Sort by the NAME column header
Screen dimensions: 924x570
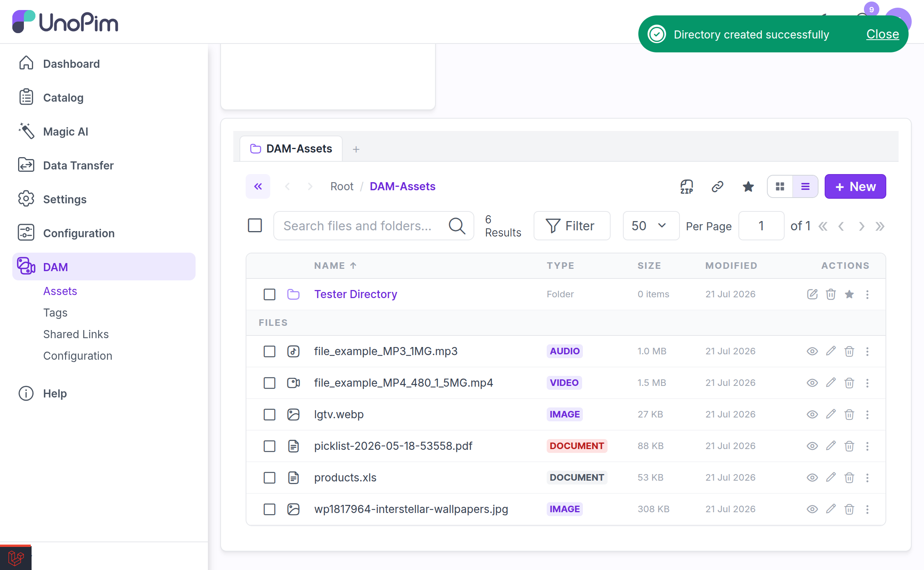pyautogui.click(x=335, y=266)
